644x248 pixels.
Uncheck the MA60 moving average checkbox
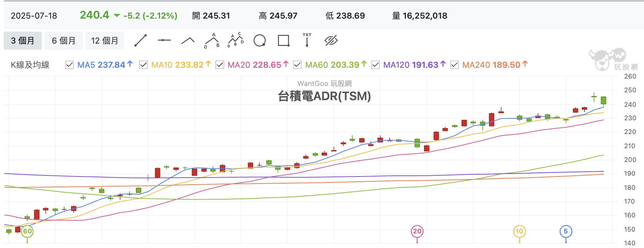click(297, 65)
